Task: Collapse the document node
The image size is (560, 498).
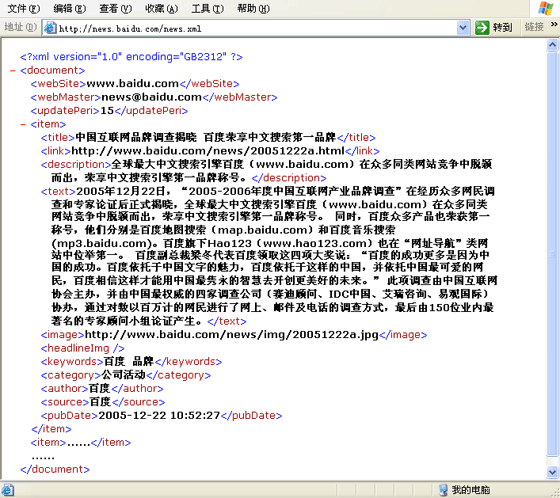Action: [x=13, y=71]
